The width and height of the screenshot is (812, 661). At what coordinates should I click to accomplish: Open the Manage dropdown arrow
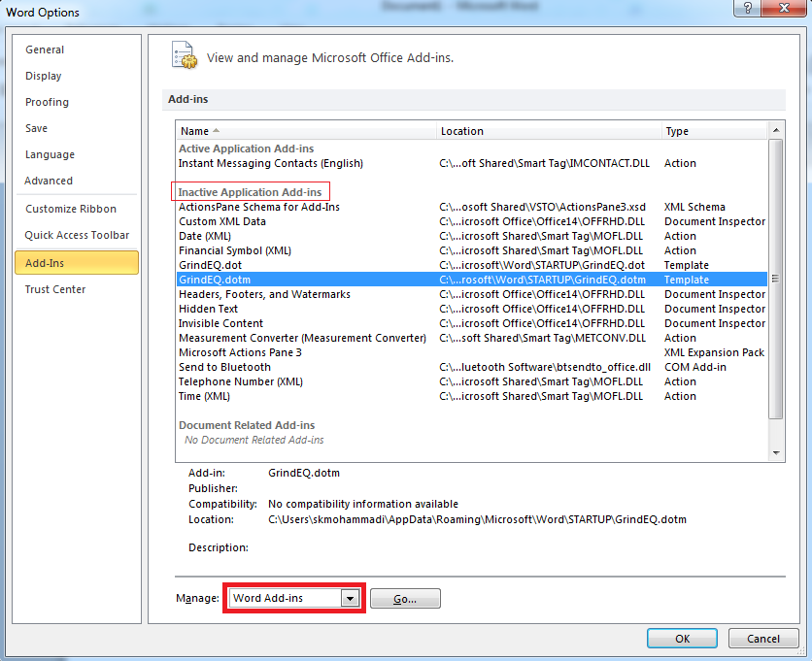350,599
